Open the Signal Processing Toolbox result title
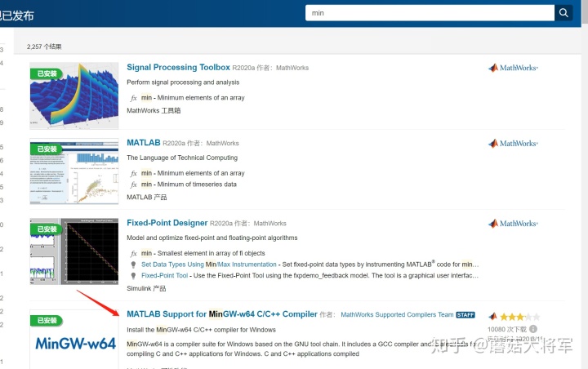This screenshot has width=588, height=369. (x=178, y=67)
